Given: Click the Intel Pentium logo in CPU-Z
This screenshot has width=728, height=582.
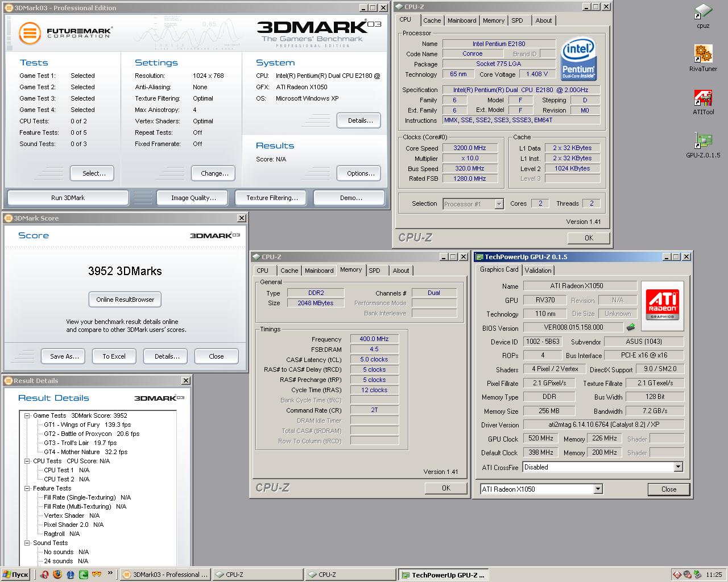Looking at the screenshot, I should (x=578, y=59).
